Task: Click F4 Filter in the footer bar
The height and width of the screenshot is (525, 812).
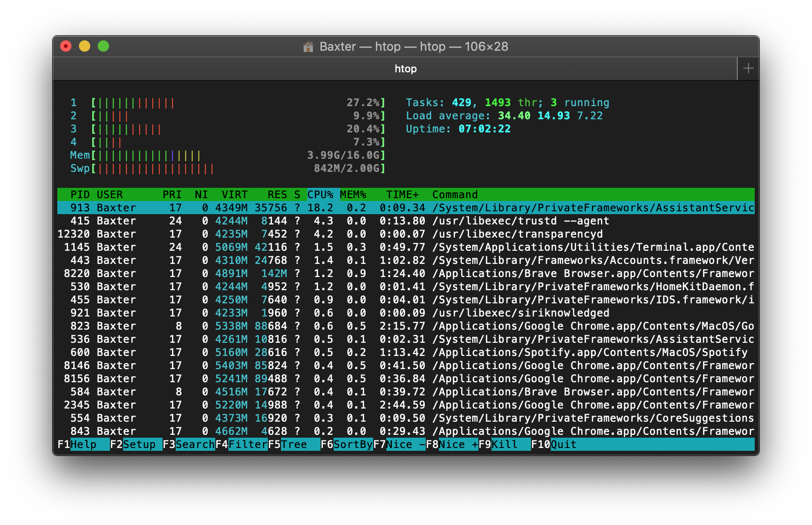Action: [242, 444]
